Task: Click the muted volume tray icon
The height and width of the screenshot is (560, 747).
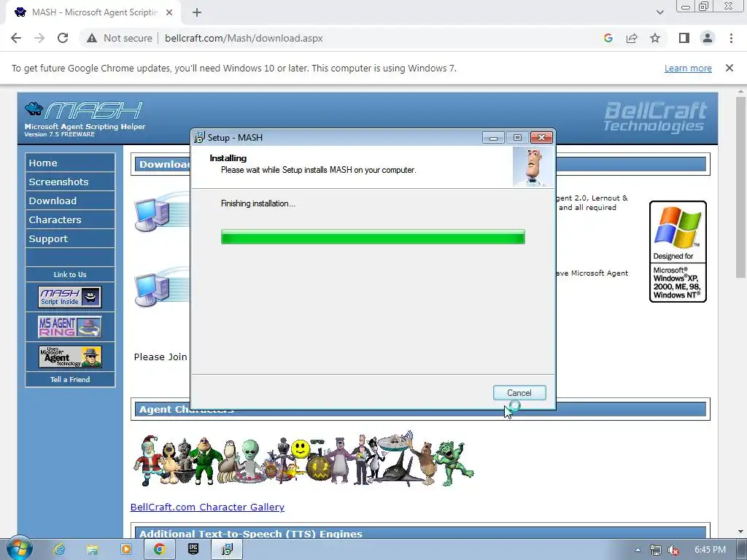Action: [673, 550]
